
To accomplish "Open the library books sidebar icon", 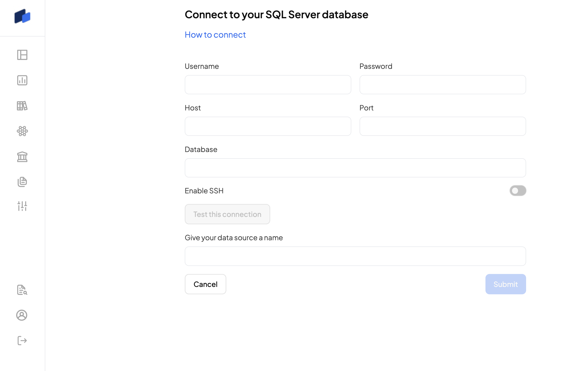I will (22, 106).
